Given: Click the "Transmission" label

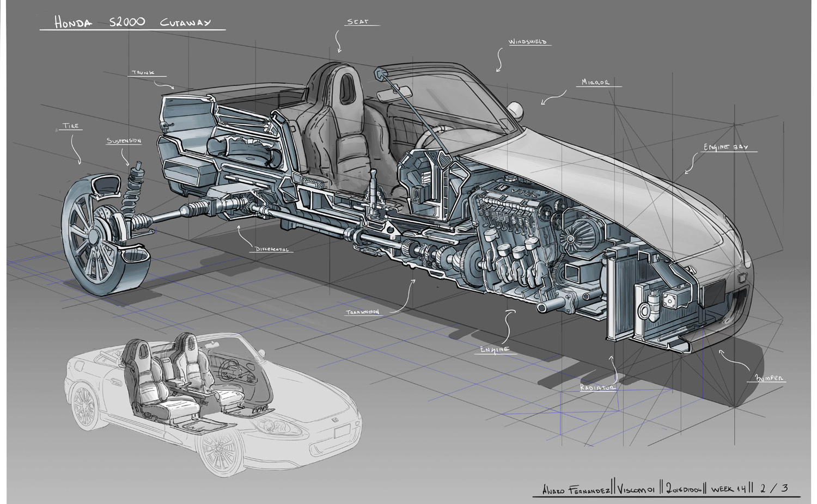Looking at the screenshot, I should (x=362, y=312).
